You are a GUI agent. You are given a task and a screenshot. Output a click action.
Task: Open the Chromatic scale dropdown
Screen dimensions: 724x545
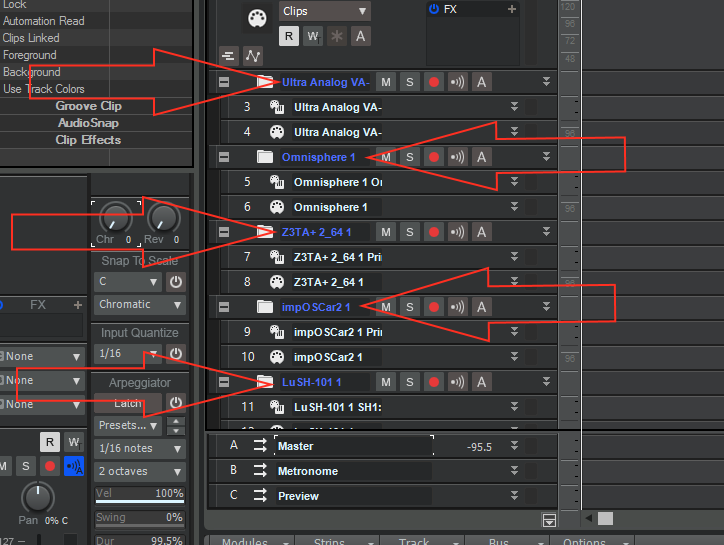(x=140, y=304)
